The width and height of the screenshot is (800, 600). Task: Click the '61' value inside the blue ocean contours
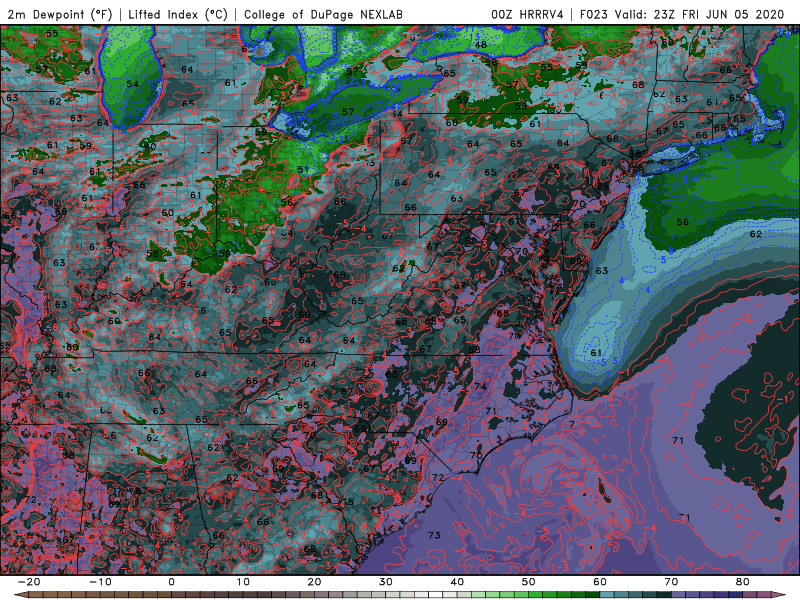(596, 353)
